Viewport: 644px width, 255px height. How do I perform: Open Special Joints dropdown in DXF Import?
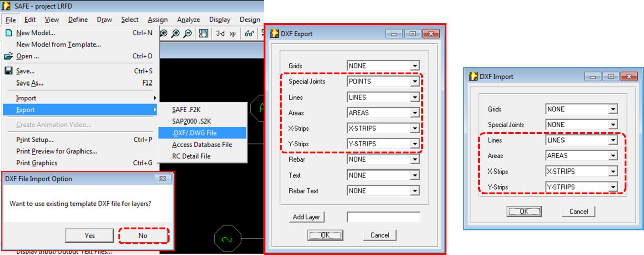pos(613,125)
